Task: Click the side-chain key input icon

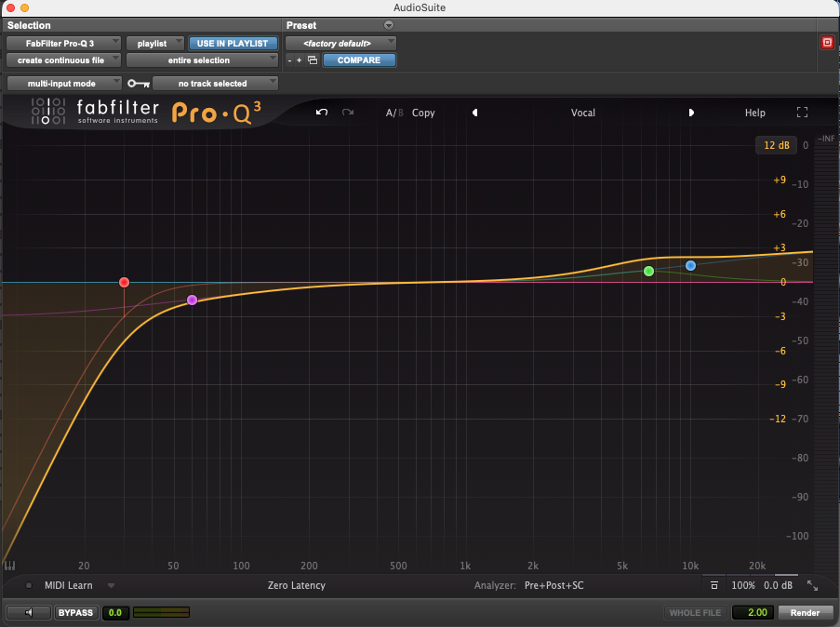Action: click(139, 84)
